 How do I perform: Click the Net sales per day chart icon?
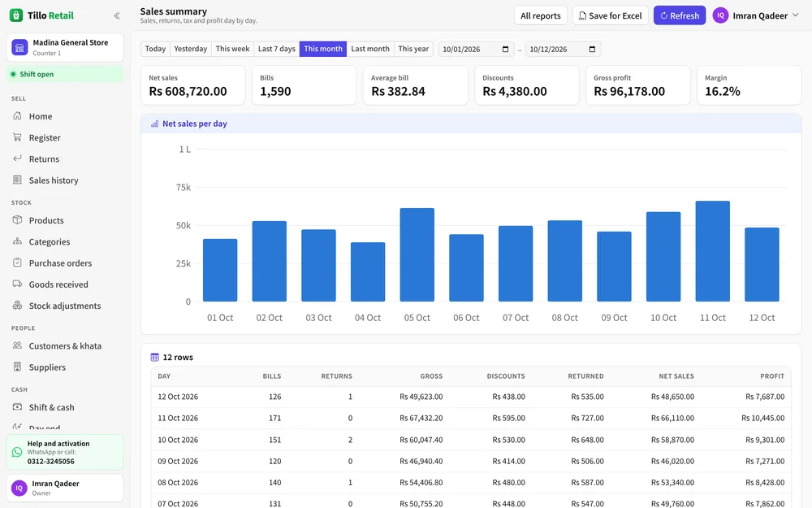tap(154, 124)
